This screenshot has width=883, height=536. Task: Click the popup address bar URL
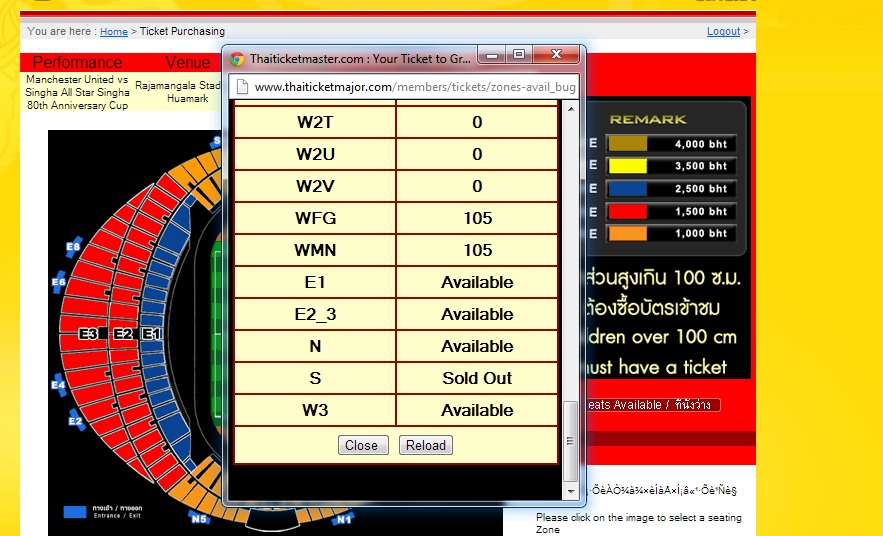pyautogui.click(x=415, y=87)
